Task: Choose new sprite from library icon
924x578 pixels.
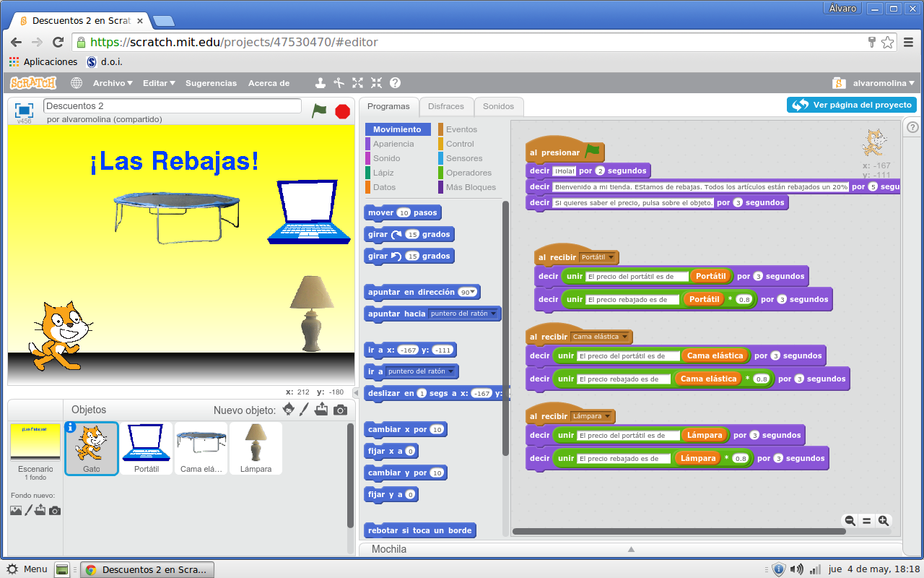Action: [x=289, y=410]
